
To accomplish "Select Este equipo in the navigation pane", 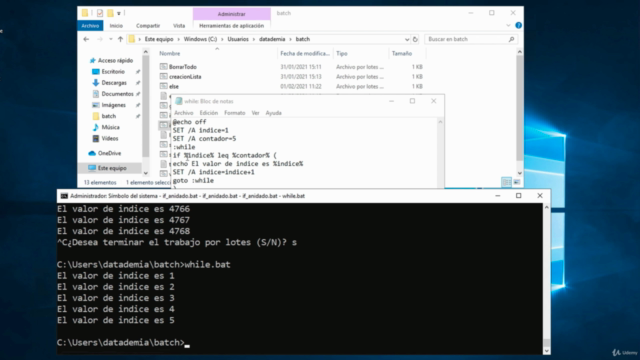I will click(112, 168).
